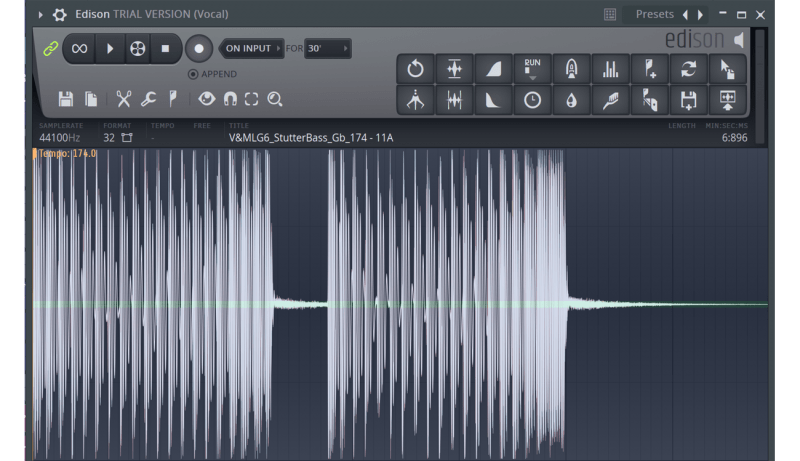Viewport: 800px width, 461px height.
Task: Expand the title bar menu arrow
Action: click(40, 15)
